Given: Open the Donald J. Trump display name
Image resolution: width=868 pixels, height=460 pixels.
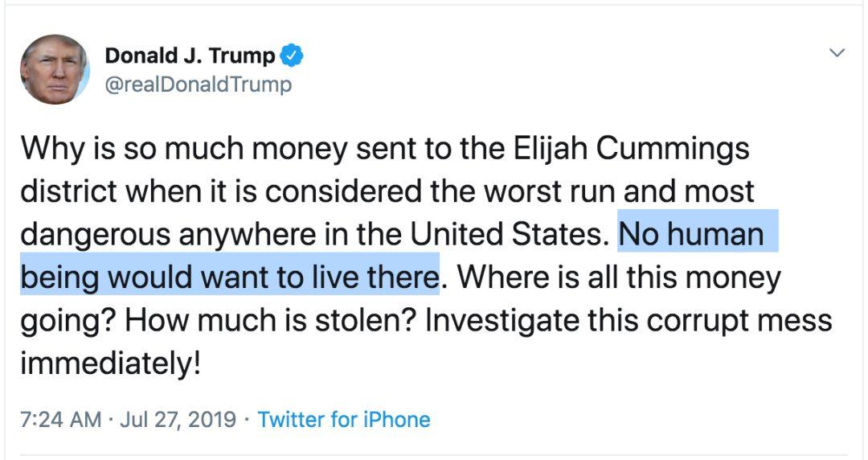Looking at the screenshot, I should click(x=190, y=56).
